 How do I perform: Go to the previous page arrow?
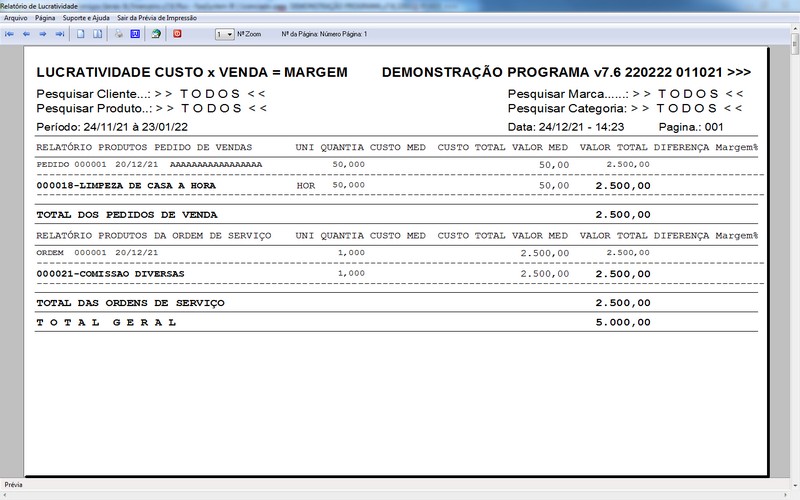tap(26, 34)
